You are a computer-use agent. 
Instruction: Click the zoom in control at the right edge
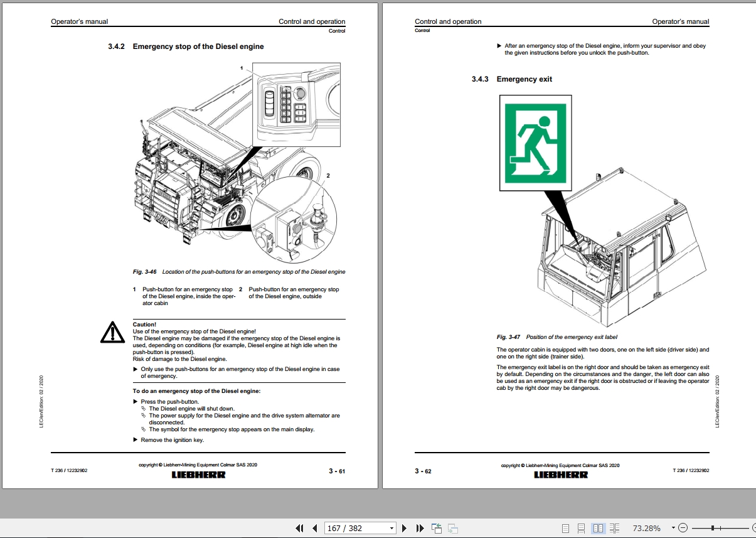[x=753, y=528]
